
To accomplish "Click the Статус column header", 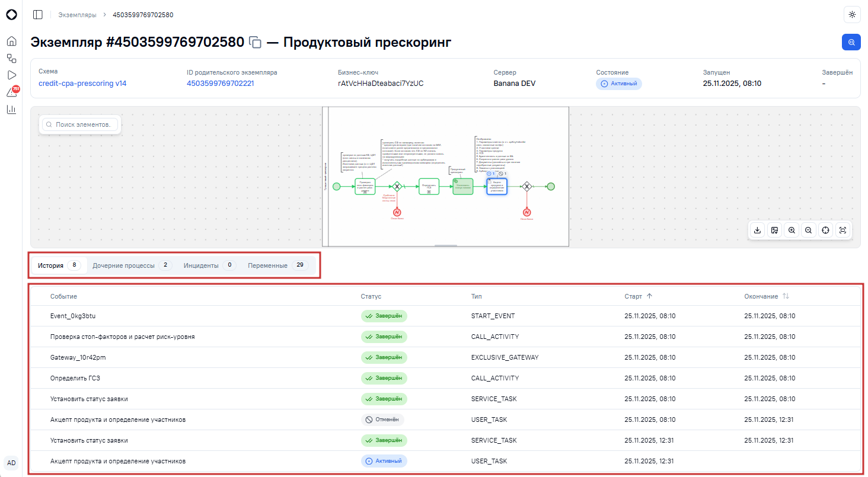I will [x=371, y=296].
